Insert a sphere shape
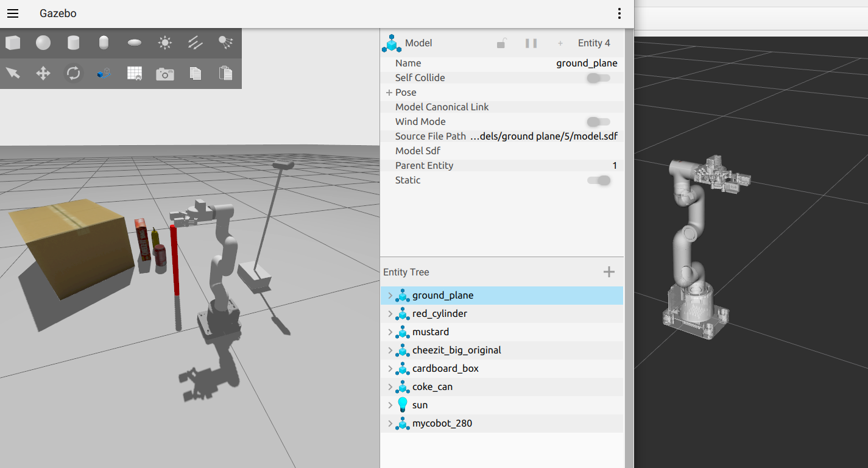Image resolution: width=868 pixels, height=468 pixels. (x=43, y=43)
